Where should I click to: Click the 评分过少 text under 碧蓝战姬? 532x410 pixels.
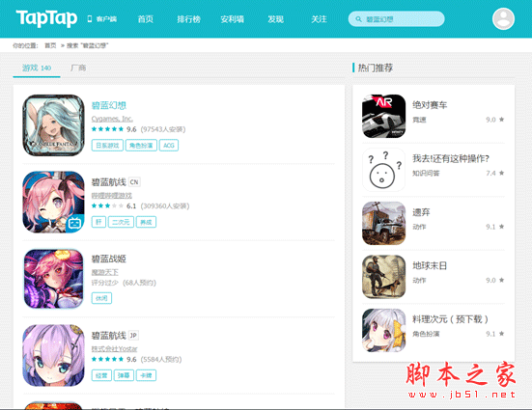[104, 283]
